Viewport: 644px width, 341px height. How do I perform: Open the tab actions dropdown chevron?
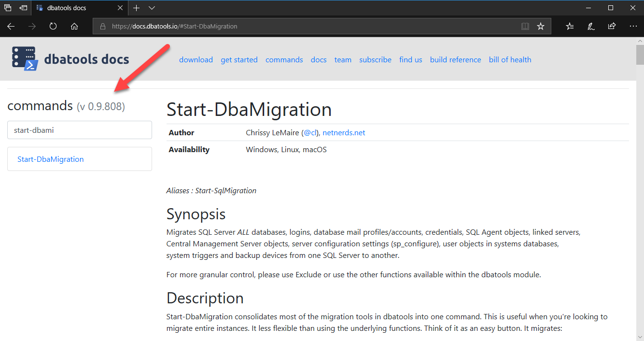click(x=151, y=8)
